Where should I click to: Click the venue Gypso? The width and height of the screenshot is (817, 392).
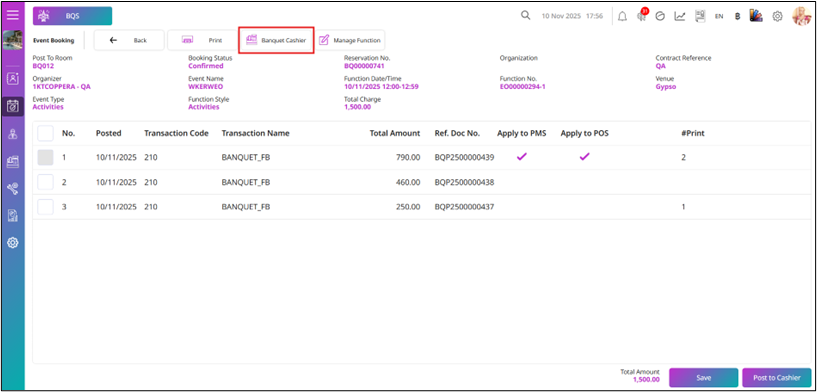665,87
